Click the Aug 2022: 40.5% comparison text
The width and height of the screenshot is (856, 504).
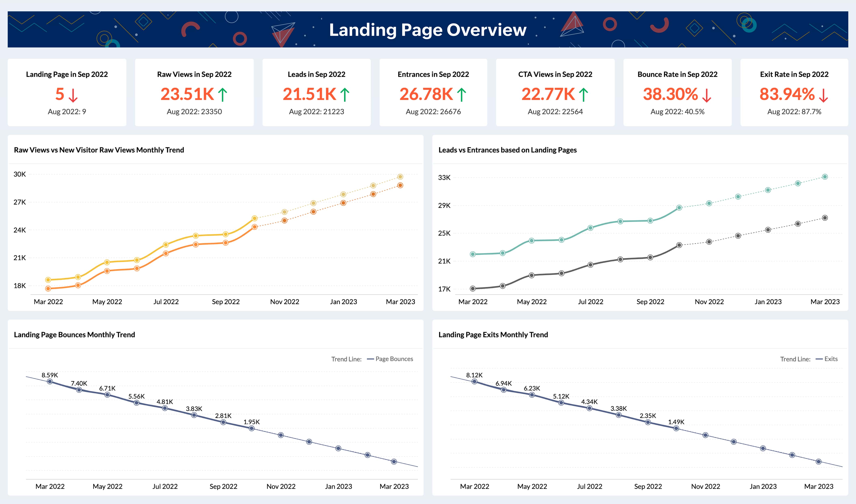(x=677, y=112)
